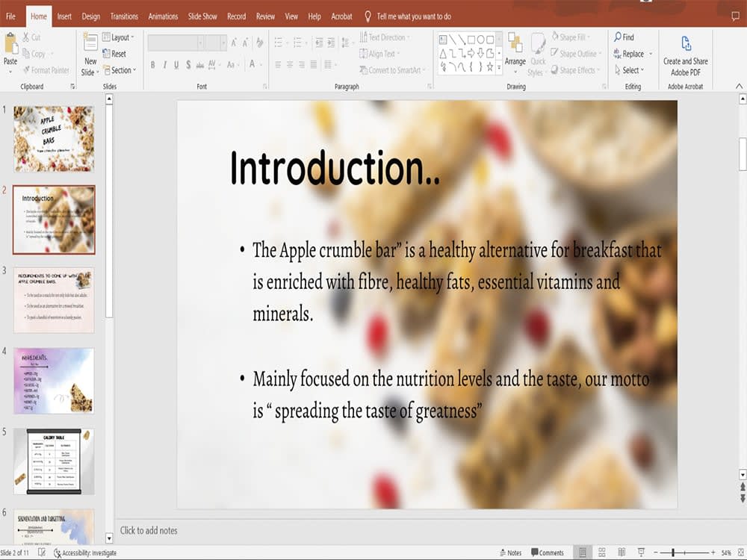
Task: Align text left in paragraph group
Action: [x=278, y=64]
